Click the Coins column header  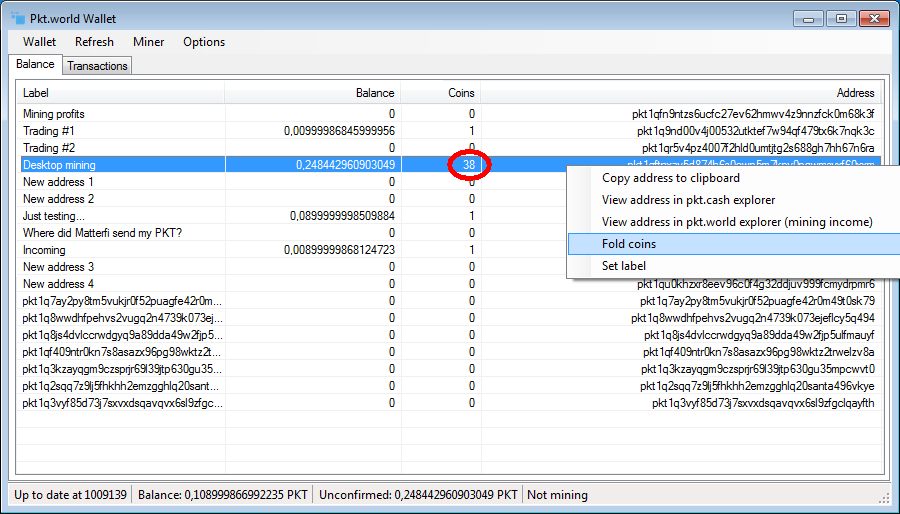[441, 93]
